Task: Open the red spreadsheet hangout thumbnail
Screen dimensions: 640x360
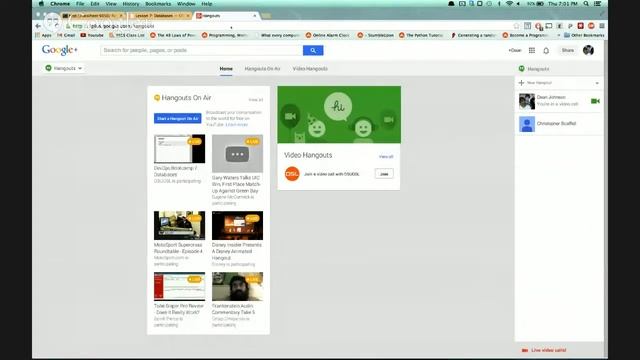Action: (180, 287)
